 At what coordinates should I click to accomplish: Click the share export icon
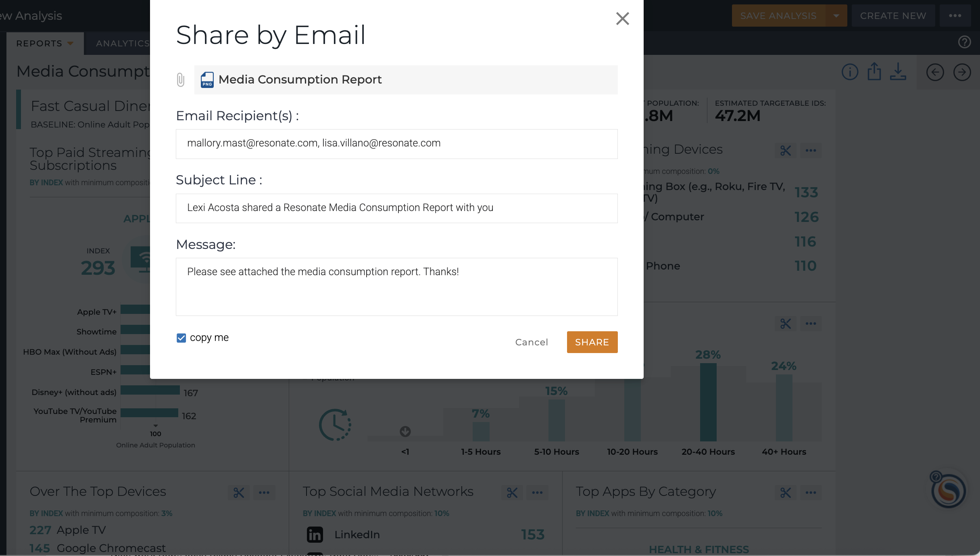[874, 71]
